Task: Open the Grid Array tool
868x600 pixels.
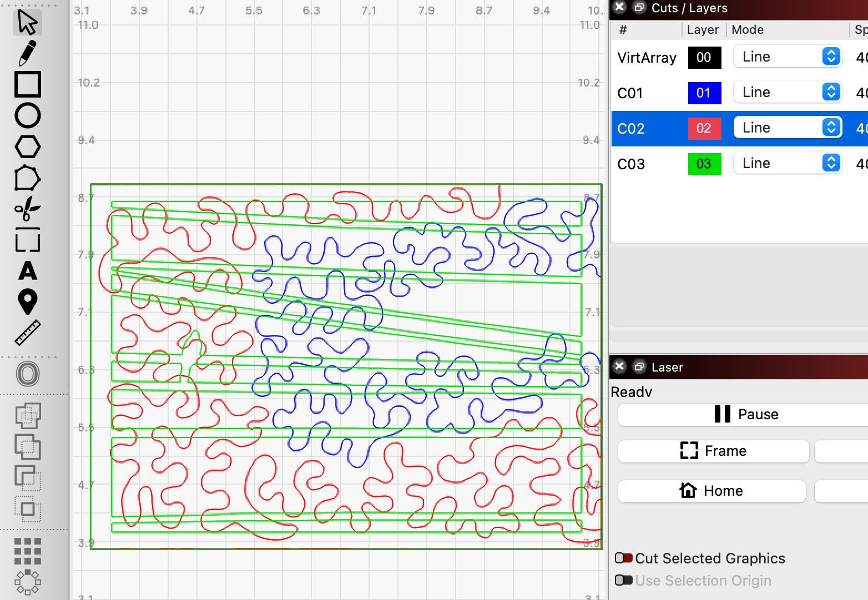Action: pos(27,551)
